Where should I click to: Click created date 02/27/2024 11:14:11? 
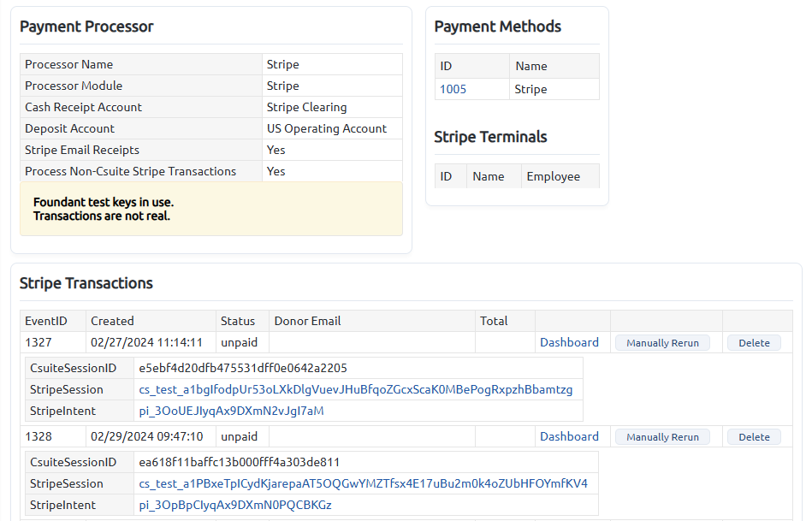click(x=146, y=342)
